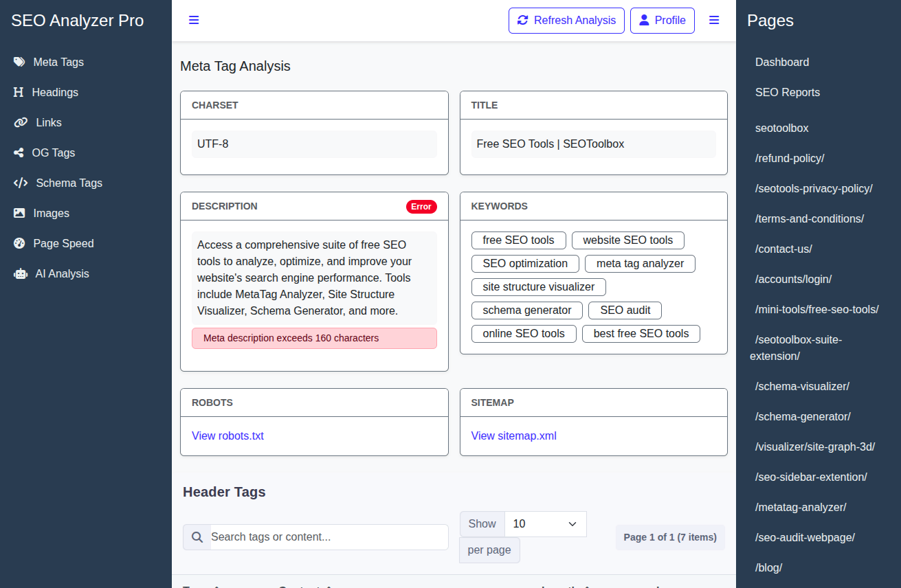Open the items-per-page dropdown showing 10
This screenshot has height=588, width=901.
545,523
